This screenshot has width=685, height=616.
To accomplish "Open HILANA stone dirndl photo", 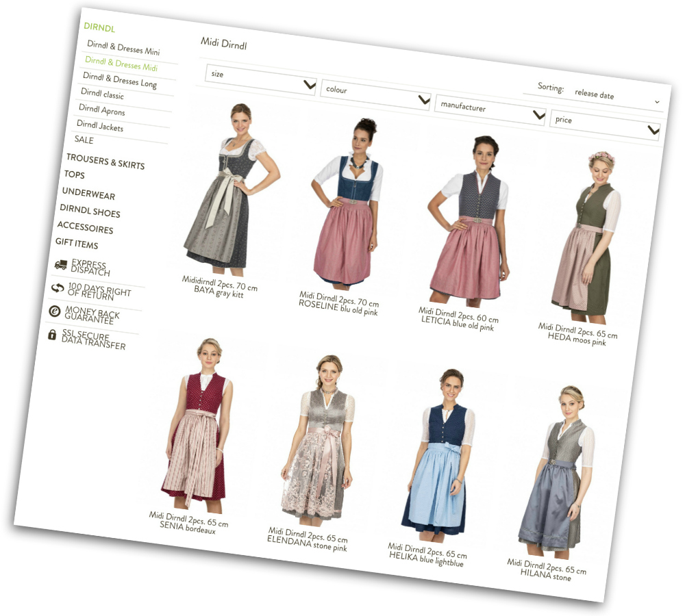I will click(556, 472).
